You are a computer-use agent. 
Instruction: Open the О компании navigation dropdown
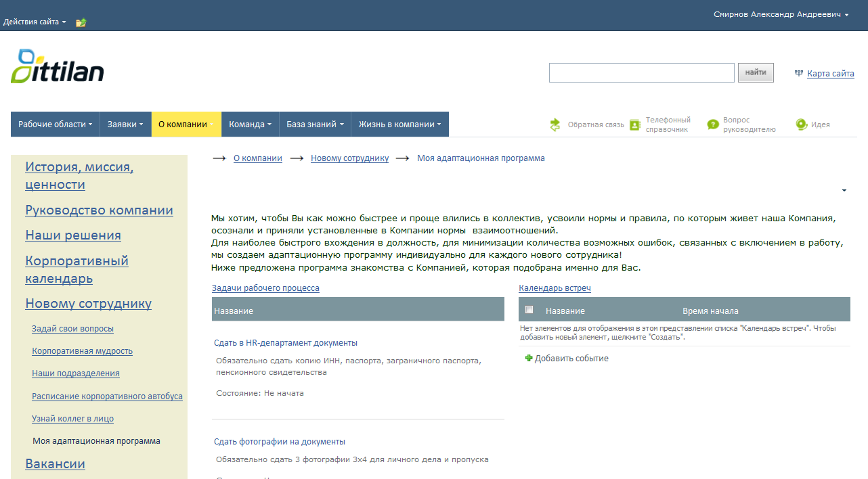click(x=186, y=124)
